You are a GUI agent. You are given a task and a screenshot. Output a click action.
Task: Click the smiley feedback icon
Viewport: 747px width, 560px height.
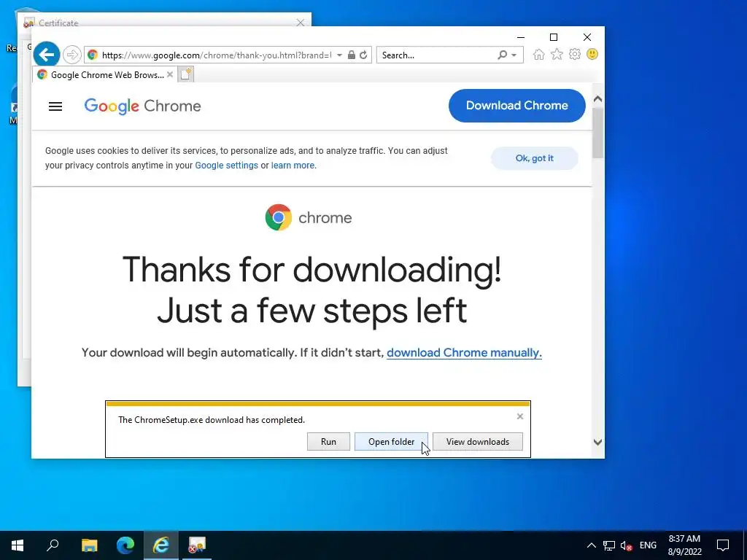tap(592, 54)
